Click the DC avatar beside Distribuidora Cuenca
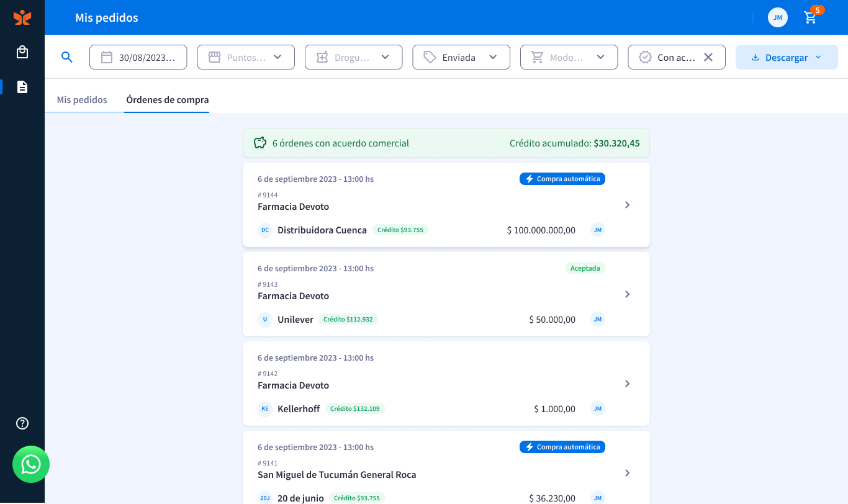 click(265, 230)
